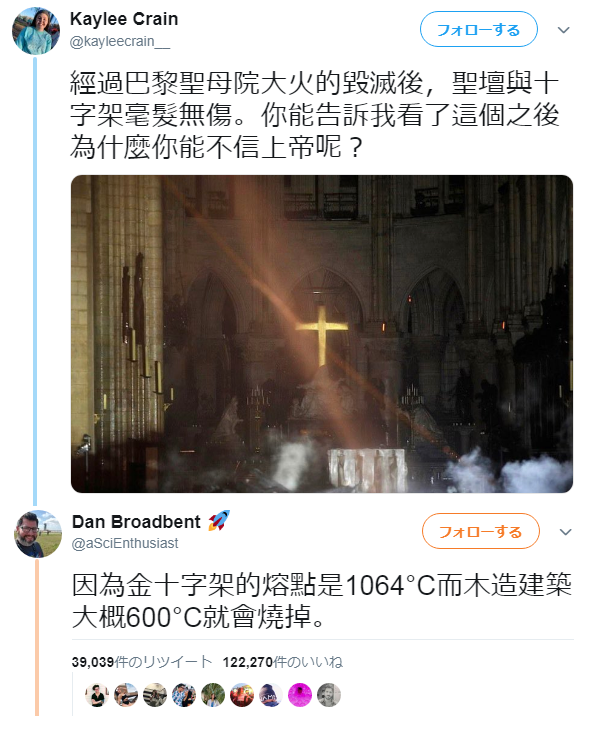Click the rocket emoji beside Dan Broadbent
This screenshot has width=601, height=730.
[219, 520]
